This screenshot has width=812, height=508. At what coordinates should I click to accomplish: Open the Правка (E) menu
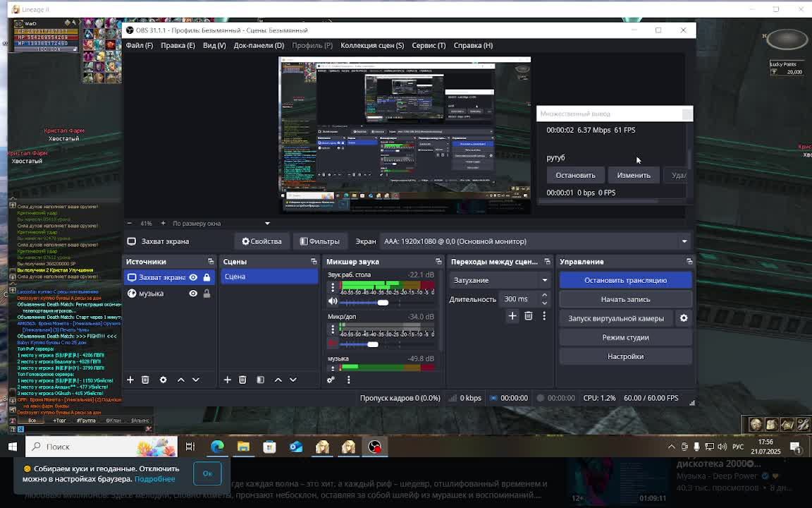click(x=178, y=46)
